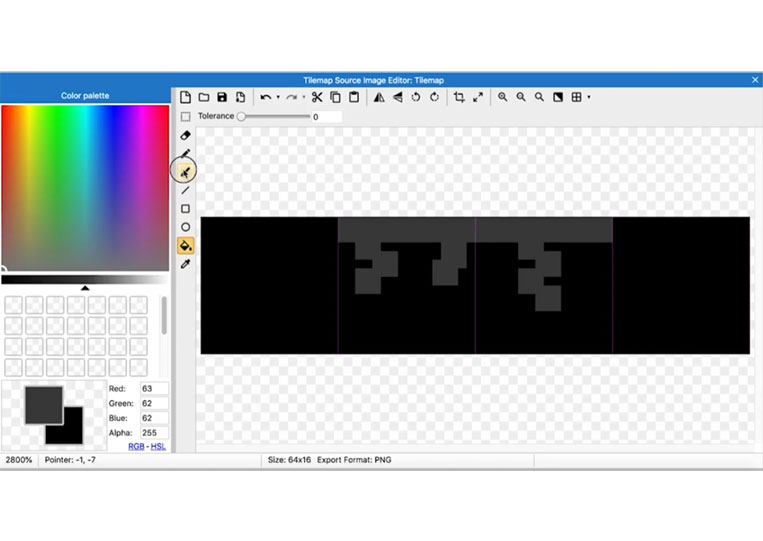Select the highlighted Fill bucket tool

coord(185,246)
